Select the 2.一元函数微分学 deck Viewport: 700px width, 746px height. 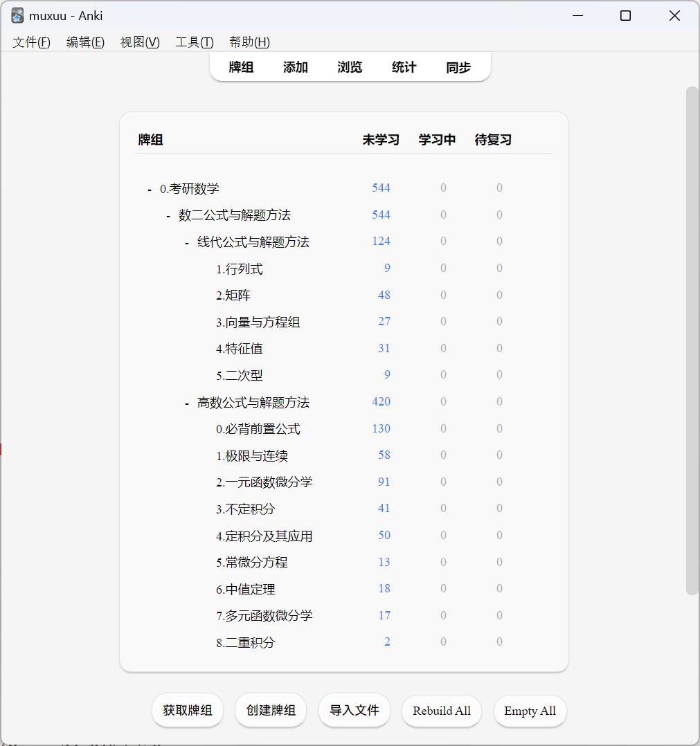click(264, 482)
